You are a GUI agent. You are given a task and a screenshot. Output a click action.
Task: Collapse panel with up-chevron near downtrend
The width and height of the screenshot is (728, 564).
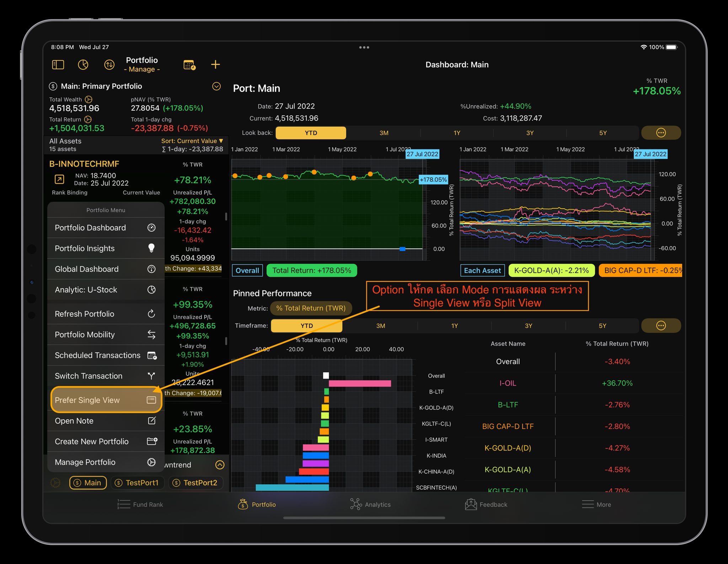pos(220,464)
